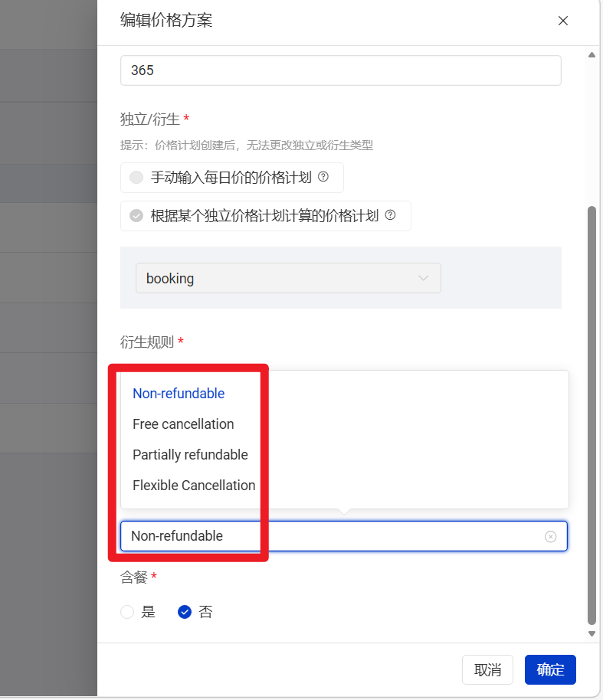Screen dimensions: 603x700
Task: Click help icon beside 手动输入每日价的价格计划
Action: pyautogui.click(x=323, y=177)
